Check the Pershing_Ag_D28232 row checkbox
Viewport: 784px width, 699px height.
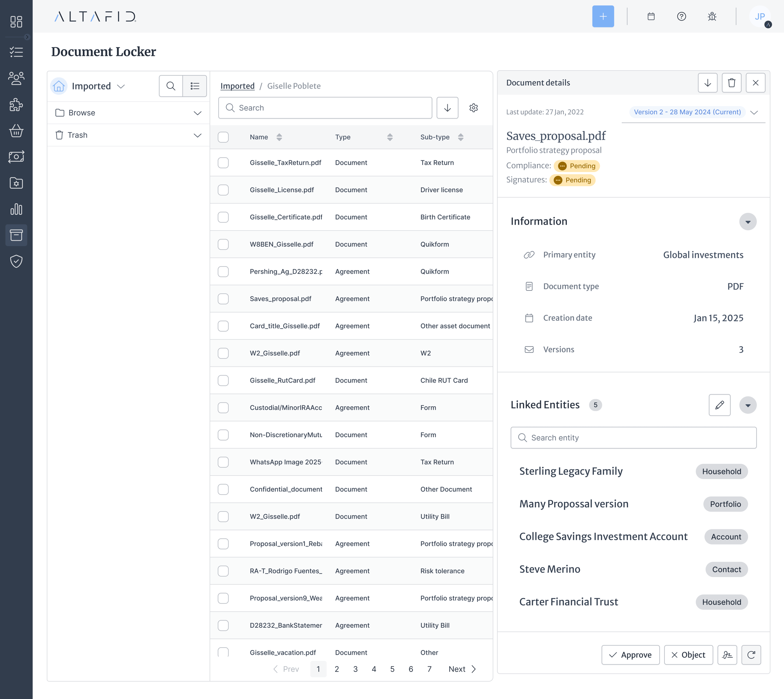coord(223,272)
